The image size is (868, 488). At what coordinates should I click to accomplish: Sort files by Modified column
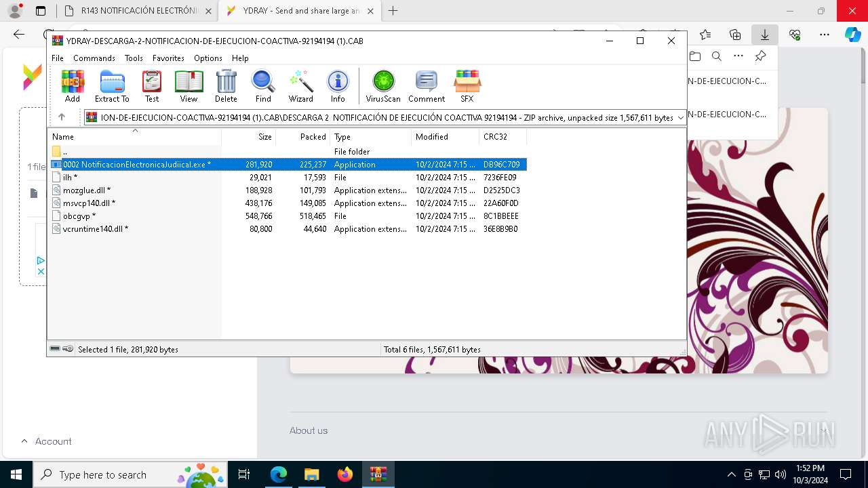click(445, 137)
